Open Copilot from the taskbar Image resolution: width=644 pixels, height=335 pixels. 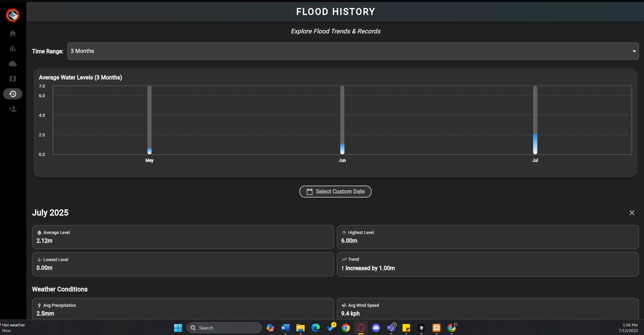tap(270, 328)
